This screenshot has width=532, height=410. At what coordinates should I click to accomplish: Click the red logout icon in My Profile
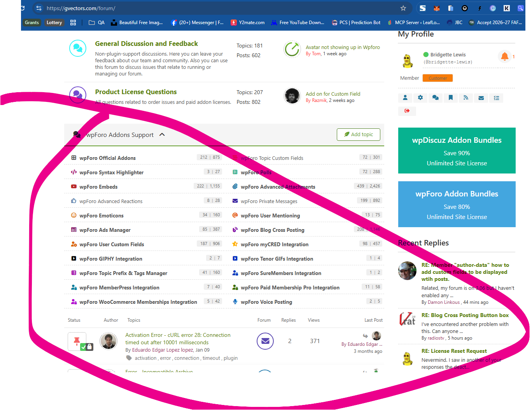[407, 111]
